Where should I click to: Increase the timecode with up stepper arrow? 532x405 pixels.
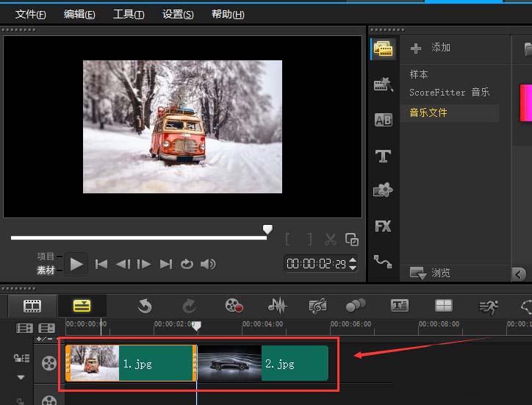click(x=353, y=259)
